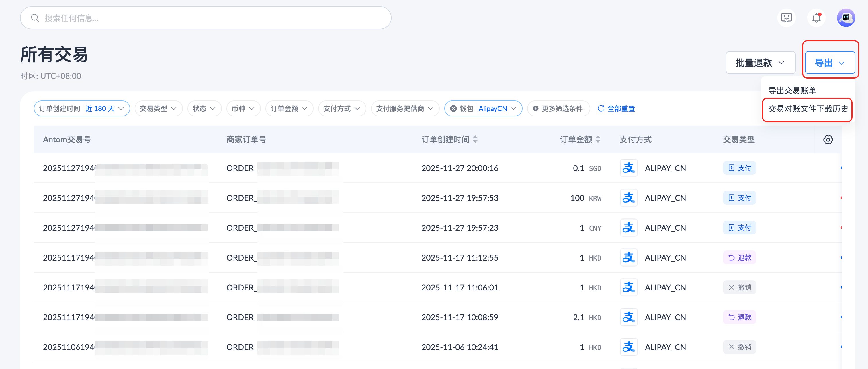The image size is (868, 369).
Task: Click the user avatar icon
Action: coord(845,18)
